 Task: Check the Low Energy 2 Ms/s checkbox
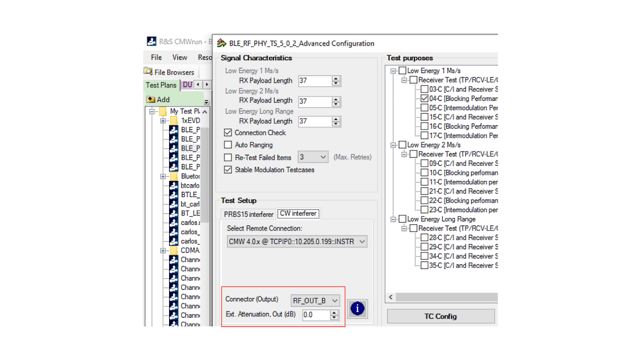click(x=402, y=145)
